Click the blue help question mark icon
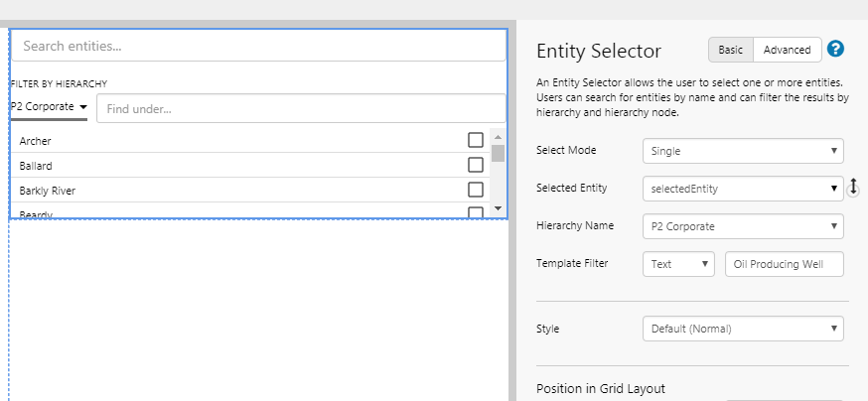This screenshot has height=401, width=868. 835,49
